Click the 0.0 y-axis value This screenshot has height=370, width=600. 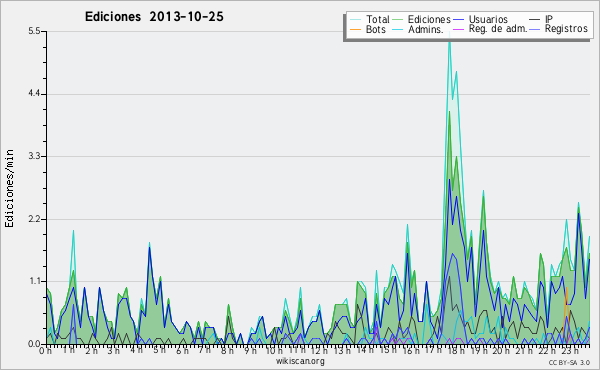(x=34, y=344)
